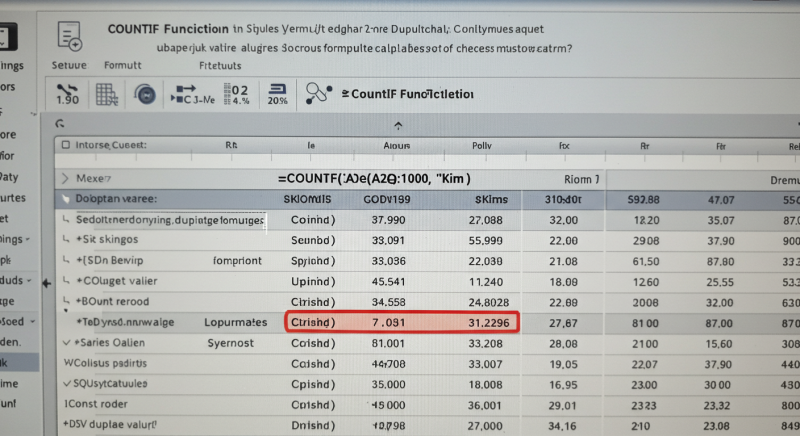Click the cell value 36,001
Viewport: 800px width, 436px height.
tap(485, 405)
